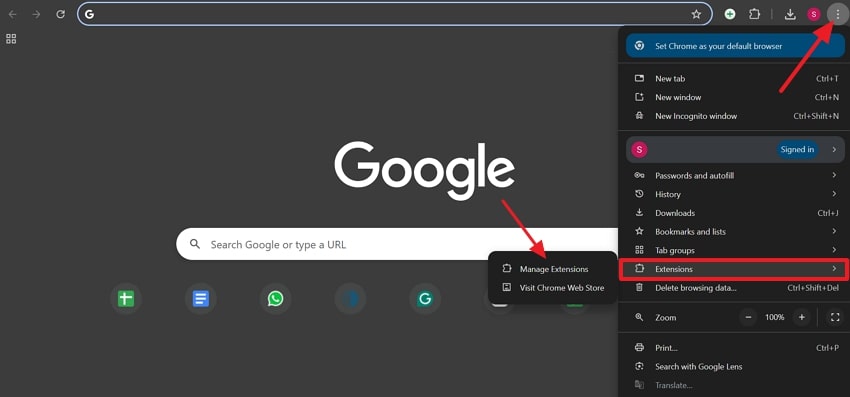Select New window from menu
This screenshot has width=850, height=397.
tap(734, 97)
